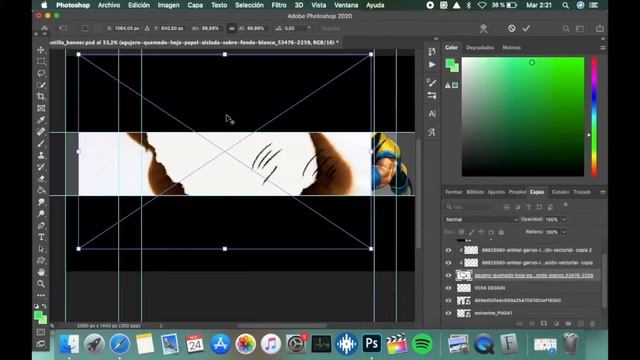Delete layer using the trash icon
The height and width of the screenshot is (360, 640).
592,324
